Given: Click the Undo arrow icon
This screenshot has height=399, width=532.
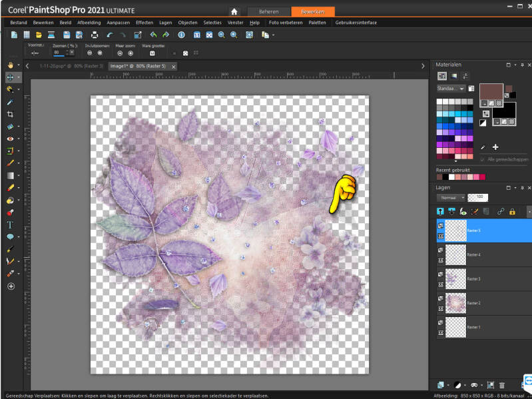Looking at the screenshot, I should pos(109,35).
